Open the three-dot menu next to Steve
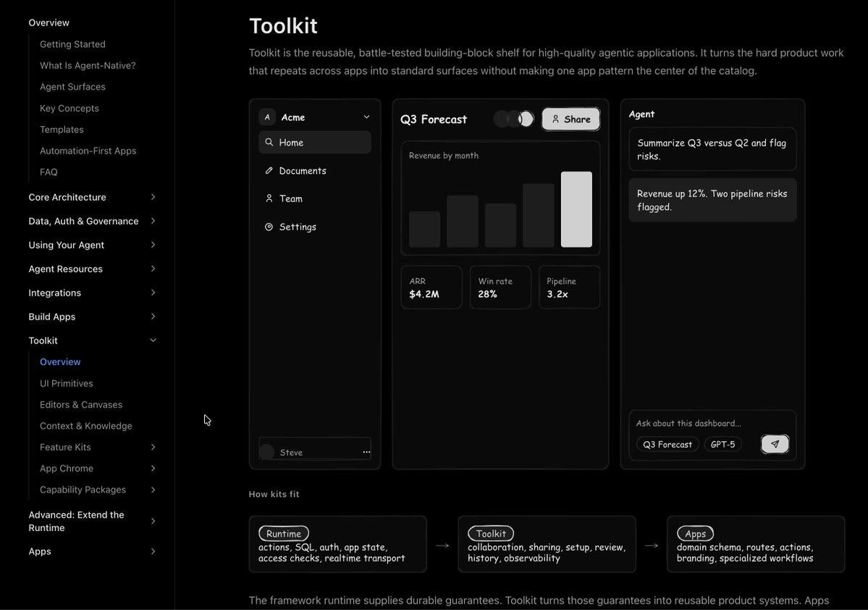Image resolution: width=868 pixels, height=610 pixels. 366,452
